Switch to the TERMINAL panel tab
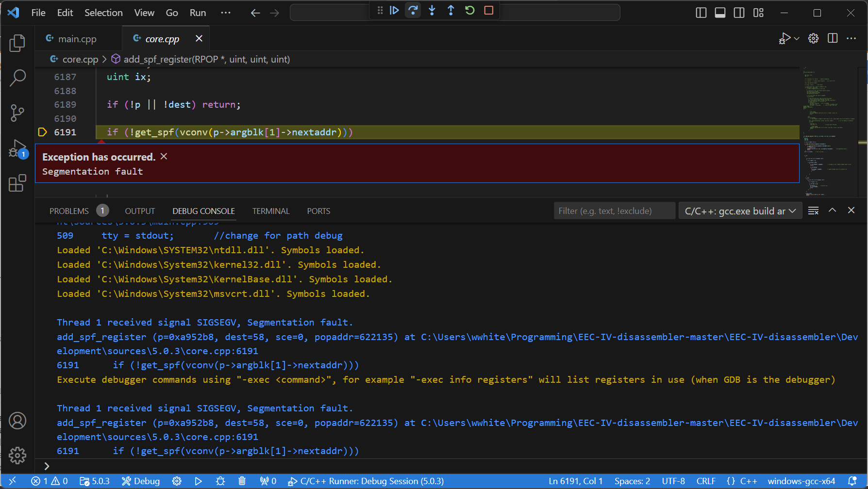The width and height of the screenshot is (868, 489). (x=270, y=211)
